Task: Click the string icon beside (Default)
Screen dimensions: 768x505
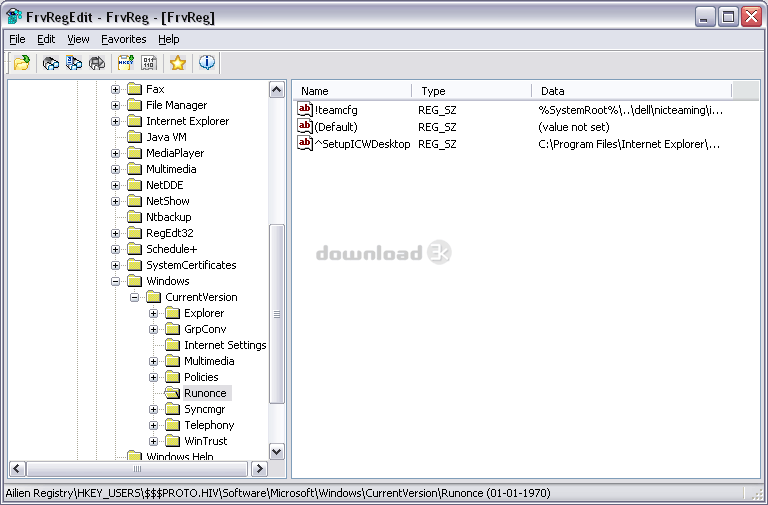Action: [x=305, y=126]
